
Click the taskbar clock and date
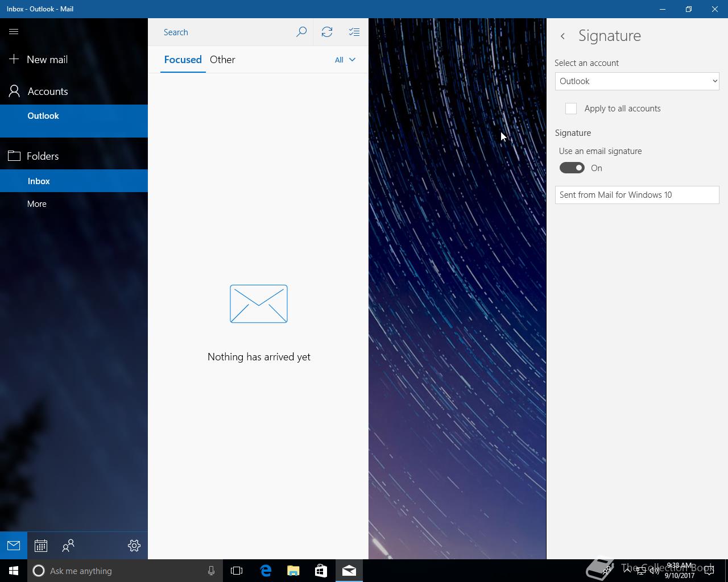tap(679, 571)
